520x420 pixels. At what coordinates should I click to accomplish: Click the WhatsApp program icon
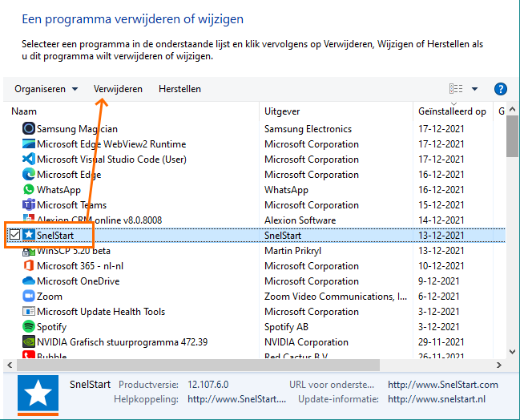point(29,189)
